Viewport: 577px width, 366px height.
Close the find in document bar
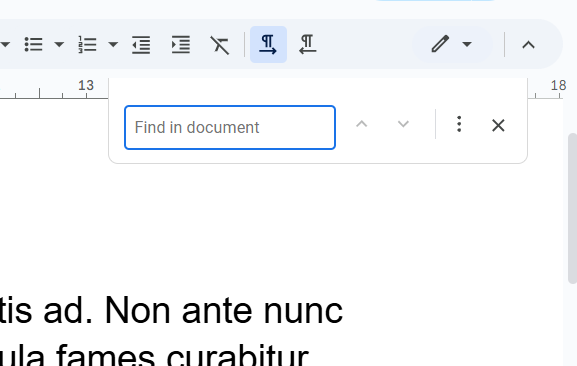tap(498, 125)
